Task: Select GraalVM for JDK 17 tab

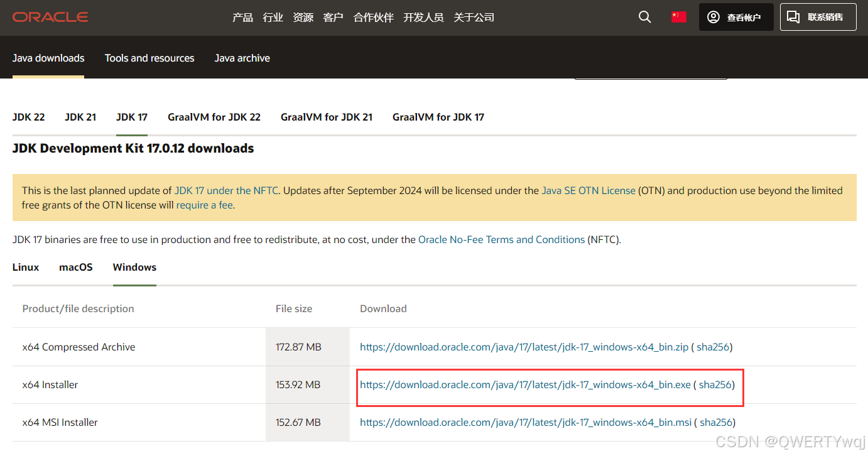Action: (x=438, y=117)
